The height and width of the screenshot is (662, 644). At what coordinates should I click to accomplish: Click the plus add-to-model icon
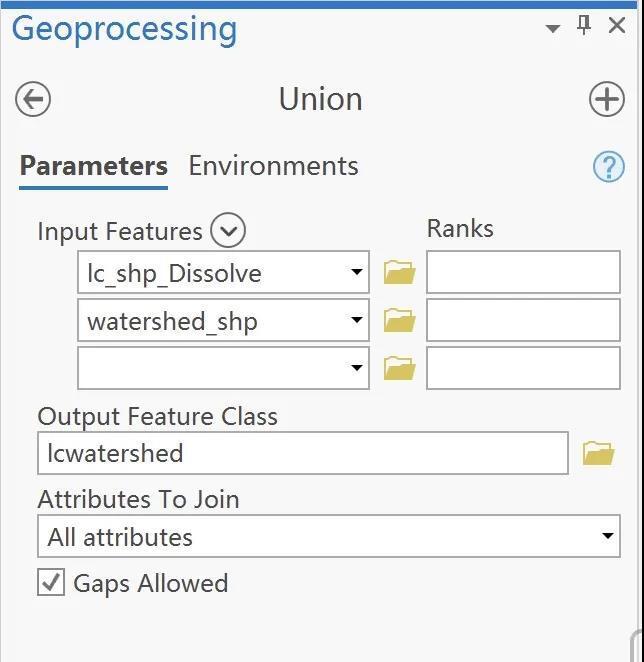[606, 99]
